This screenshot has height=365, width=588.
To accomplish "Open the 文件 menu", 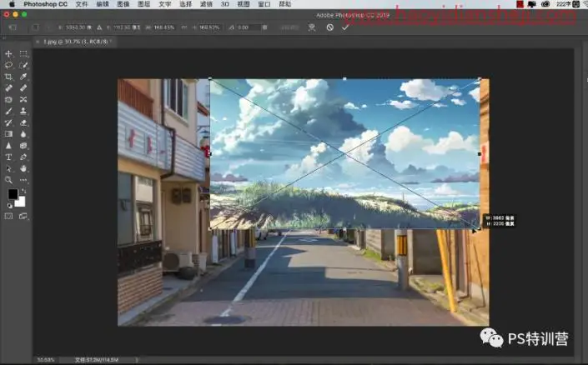I will pyautogui.click(x=82, y=4).
